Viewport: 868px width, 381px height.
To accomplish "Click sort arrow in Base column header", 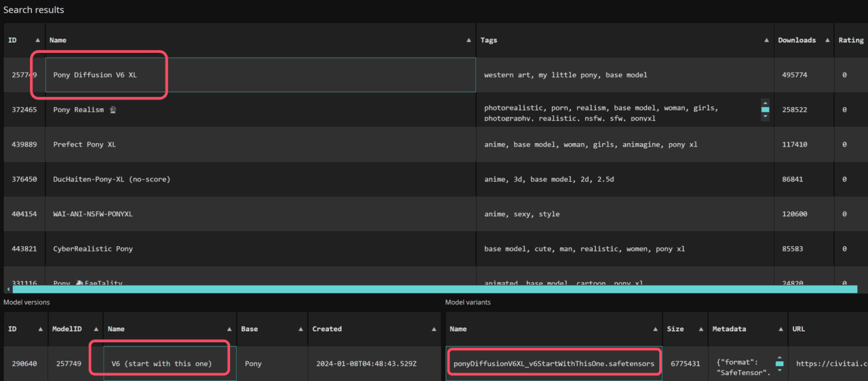I will coord(301,329).
